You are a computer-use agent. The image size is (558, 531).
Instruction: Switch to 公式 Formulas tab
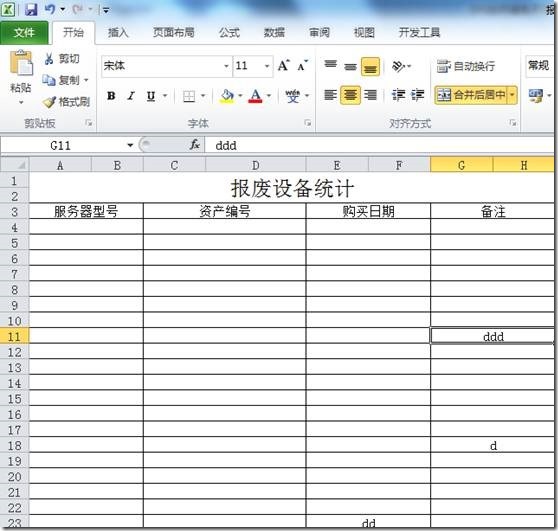tap(229, 33)
